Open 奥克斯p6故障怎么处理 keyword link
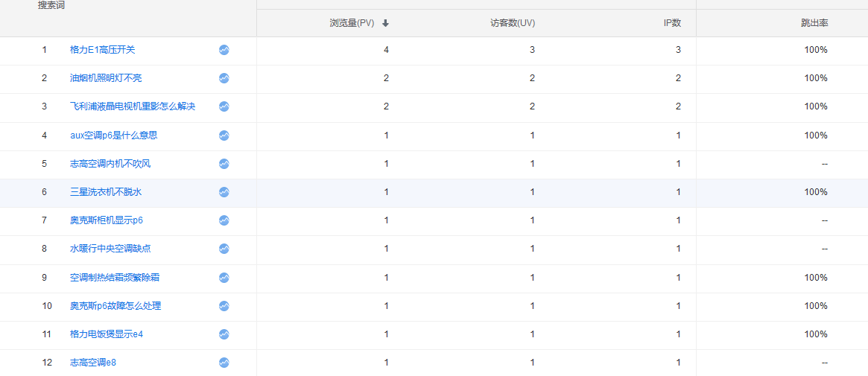 pos(115,306)
